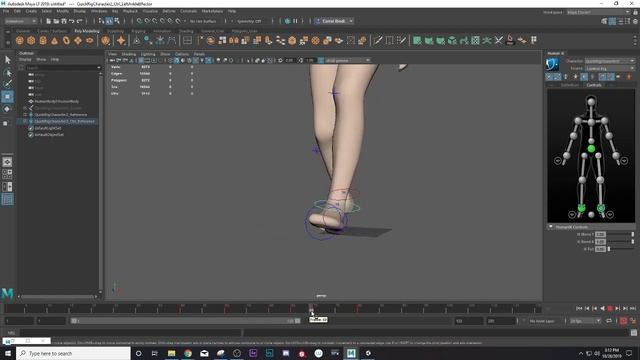
Task: Create a polygon cylinder from the shelf
Action: (43, 40)
